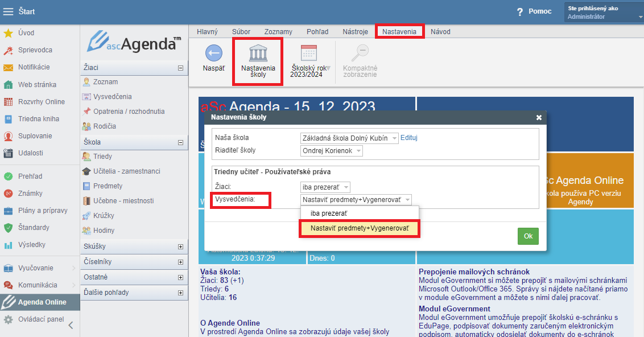Image resolution: width=644 pixels, height=337 pixels.
Task: Open the Vysvedčenia permissions dropdown
Action: [356, 200]
